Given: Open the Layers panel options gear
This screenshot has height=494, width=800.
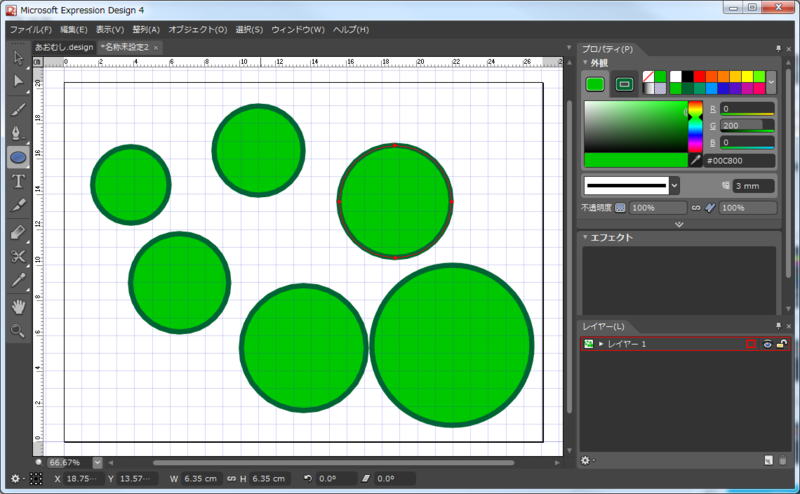Looking at the screenshot, I should 586,460.
